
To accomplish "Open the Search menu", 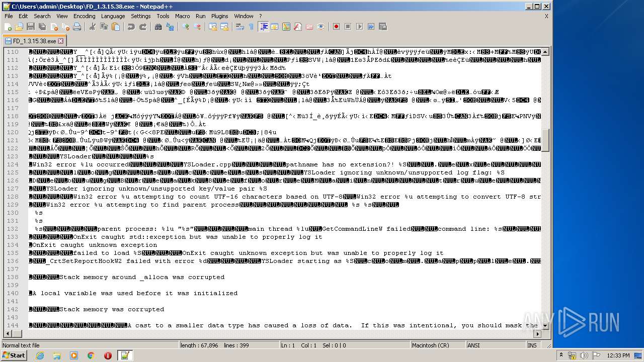I will pos(42,16).
